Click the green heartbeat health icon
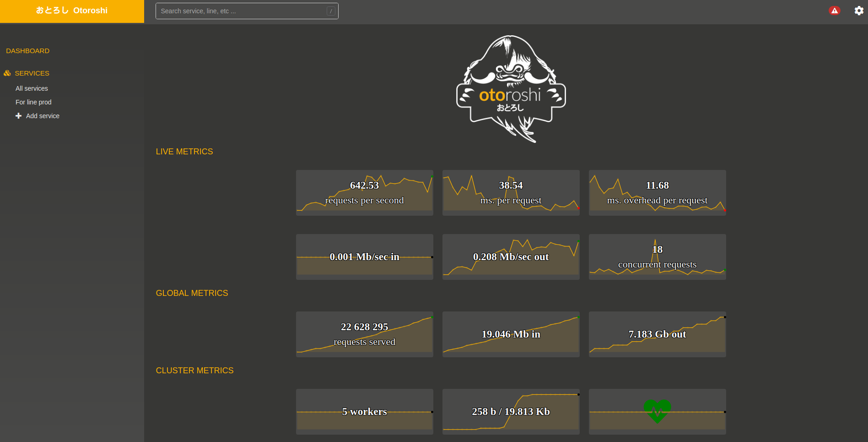 click(x=657, y=411)
